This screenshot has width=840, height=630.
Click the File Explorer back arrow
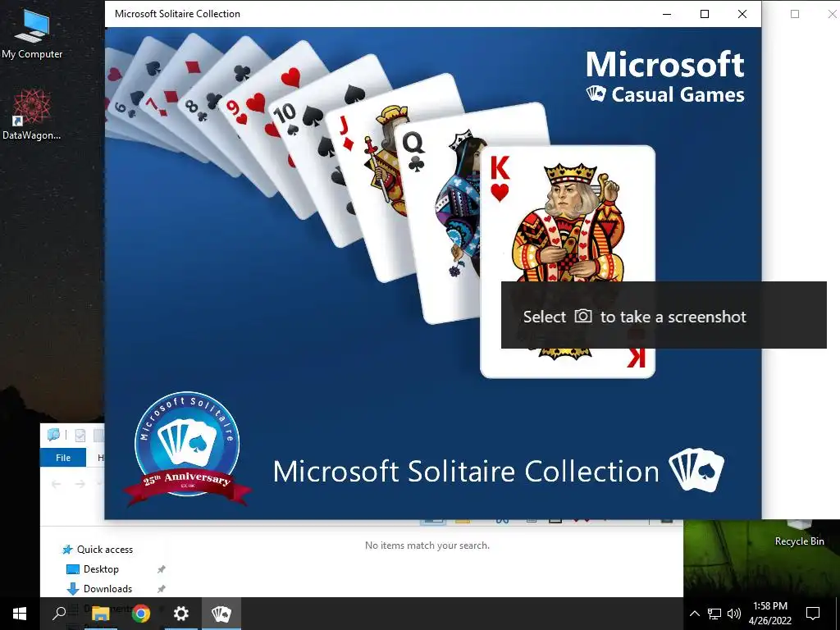point(56,484)
